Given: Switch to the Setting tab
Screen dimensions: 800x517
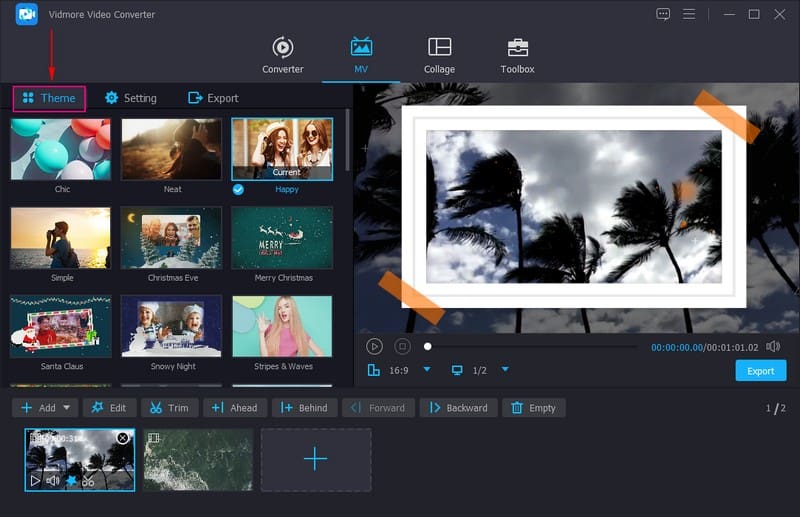Looking at the screenshot, I should coord(131,98).
